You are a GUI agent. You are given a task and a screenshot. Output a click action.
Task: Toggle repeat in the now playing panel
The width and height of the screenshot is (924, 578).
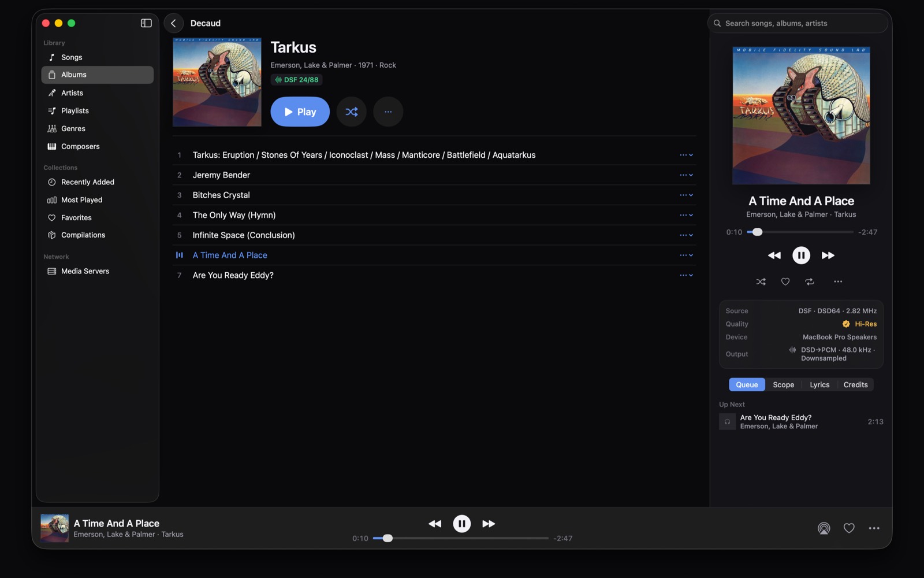coord(810,281)
